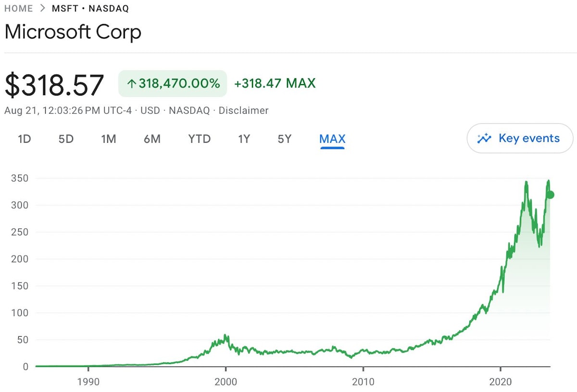Viewport: 577px width, 392px height.
Task: Select the 5D time range
Action: tap(66, 139)
